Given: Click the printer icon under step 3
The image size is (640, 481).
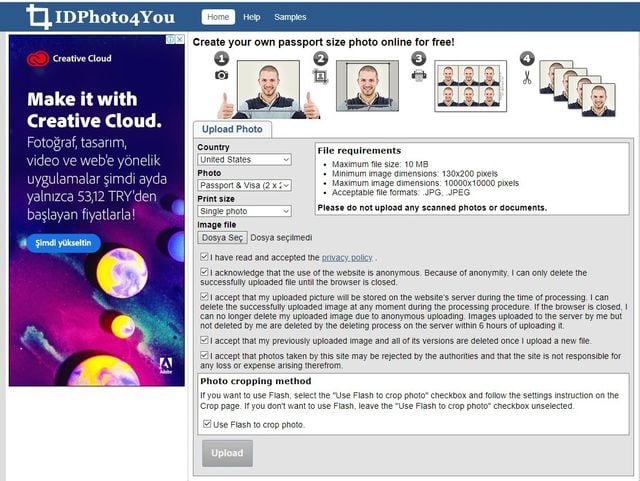Looking at the screenshot, I should [419, 75].
